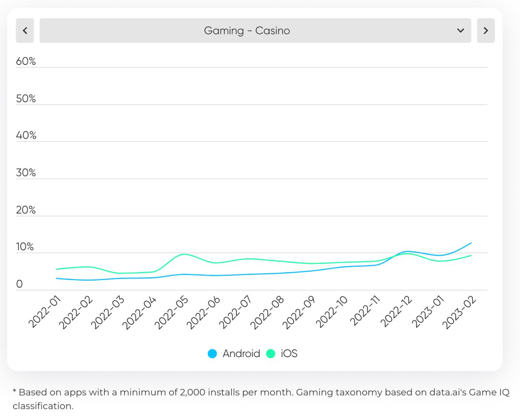Screen dimensions: 520x420
Task: Select the Gaming – Casino title label
Action: tap(247, 30)
